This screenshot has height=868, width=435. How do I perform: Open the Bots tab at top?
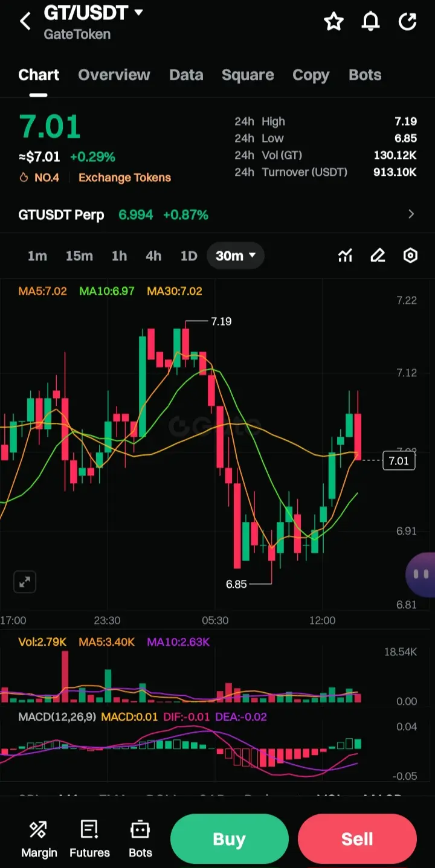tap(365, 75)
